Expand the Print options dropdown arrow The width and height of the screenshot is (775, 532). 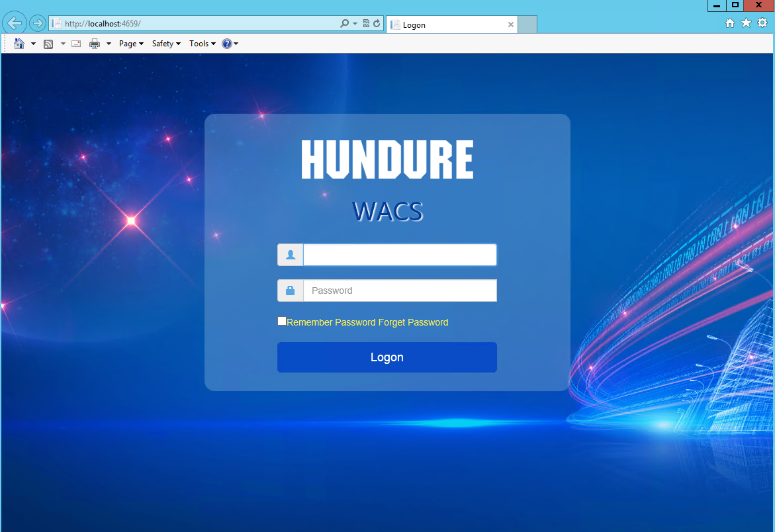(x=109, y=44)
